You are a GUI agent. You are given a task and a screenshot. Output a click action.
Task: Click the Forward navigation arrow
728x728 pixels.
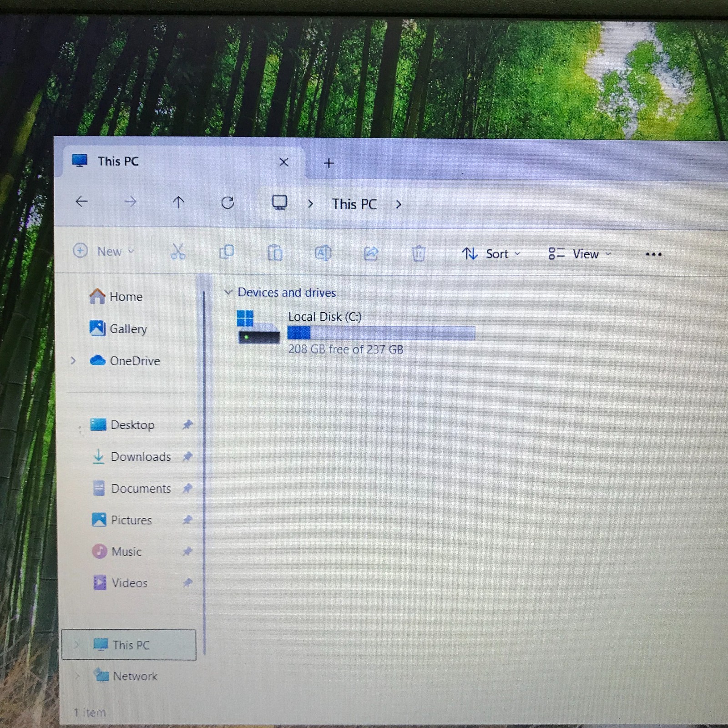point(130,202)
